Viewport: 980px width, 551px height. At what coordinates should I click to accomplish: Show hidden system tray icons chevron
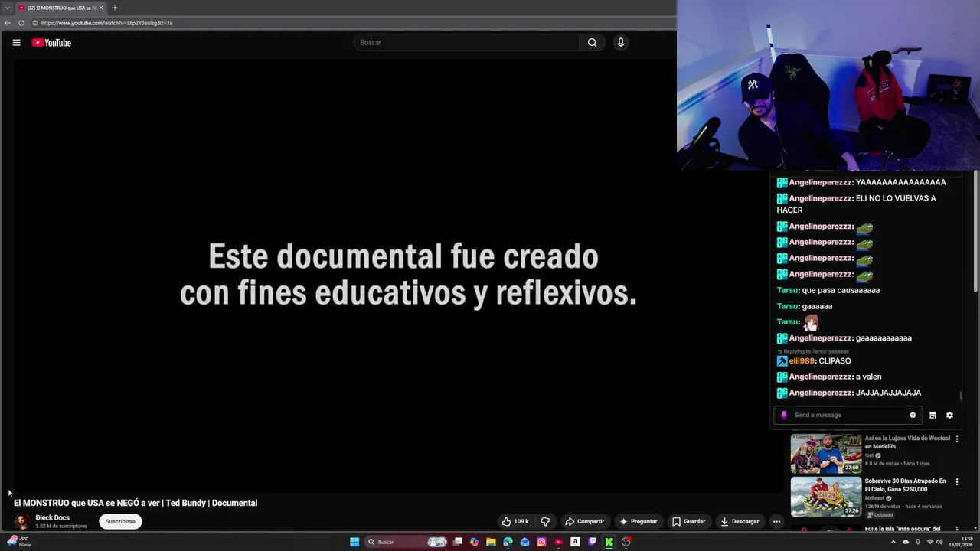[x=893, y=542]
